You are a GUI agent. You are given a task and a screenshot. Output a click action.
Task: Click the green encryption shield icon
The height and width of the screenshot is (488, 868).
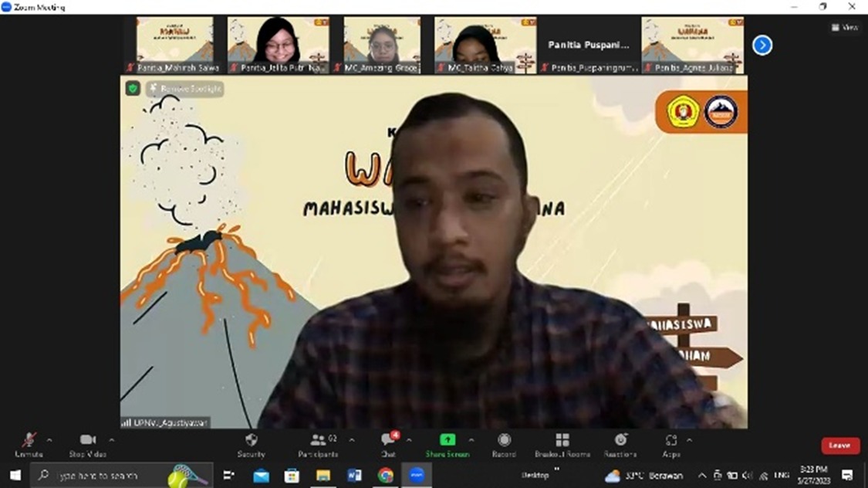point(133,89)
